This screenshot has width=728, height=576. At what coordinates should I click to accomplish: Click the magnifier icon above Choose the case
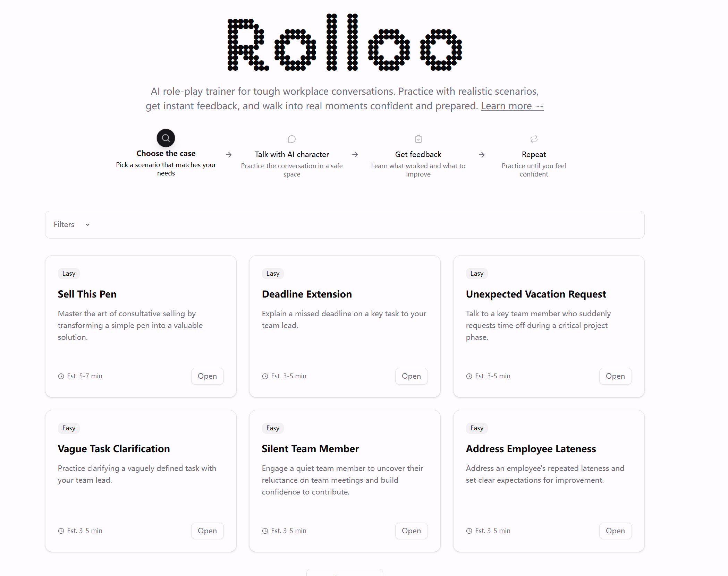point(166,138)
